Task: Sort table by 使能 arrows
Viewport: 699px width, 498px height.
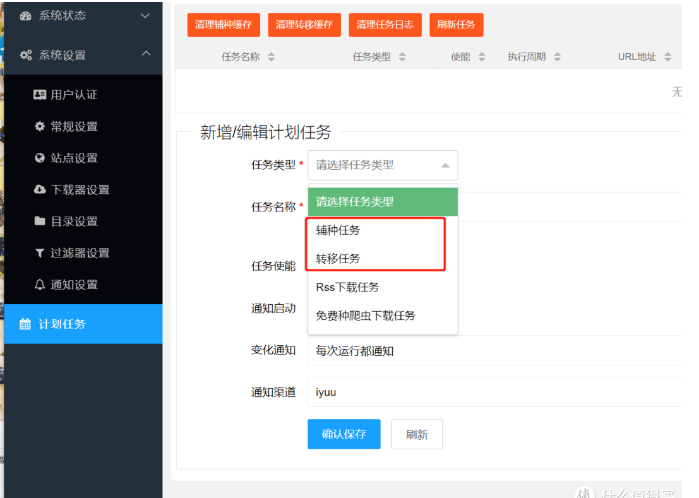Action: pos(481,57)
